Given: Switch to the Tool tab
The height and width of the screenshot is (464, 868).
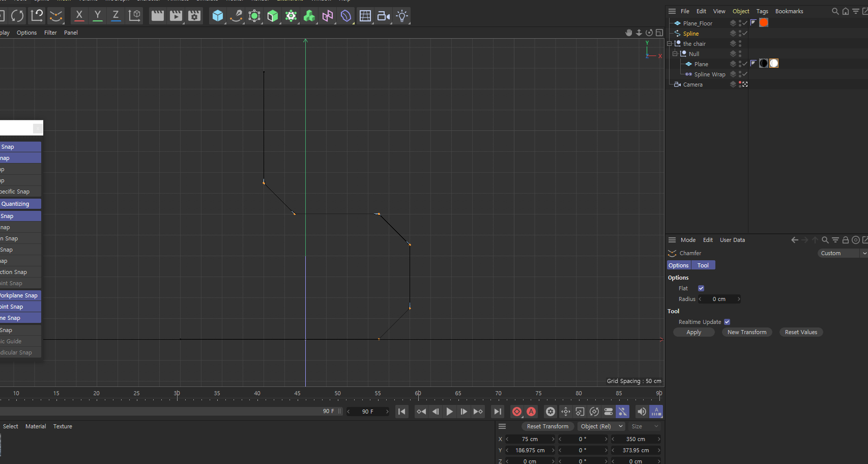Looking at the screenshot, I should (703, 265).
